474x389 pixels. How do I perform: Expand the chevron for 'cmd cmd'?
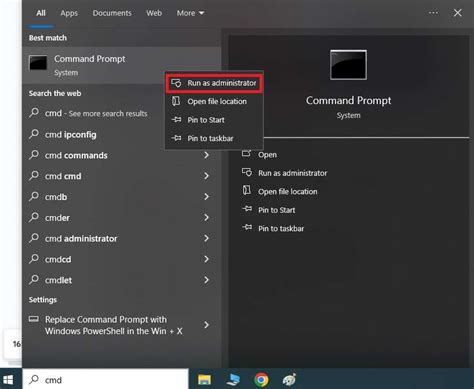(206, 176)
